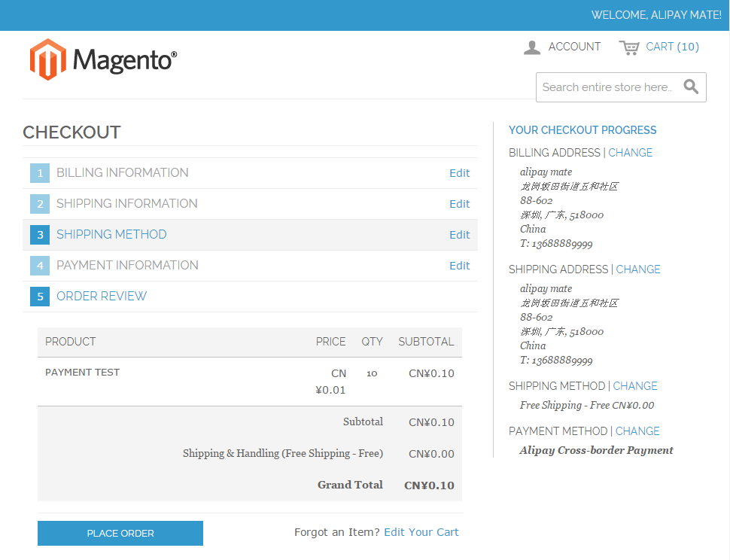Click Change next to Billing Address
Screen dimensions: 730x560
click(x=630, y=152)
